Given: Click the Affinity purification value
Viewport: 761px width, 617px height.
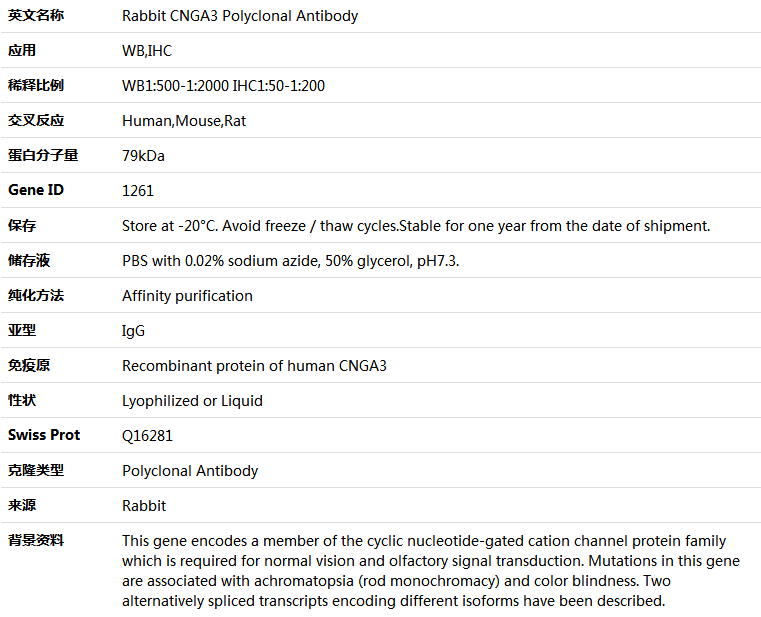Looking at the screenshot, I should 187,296.
